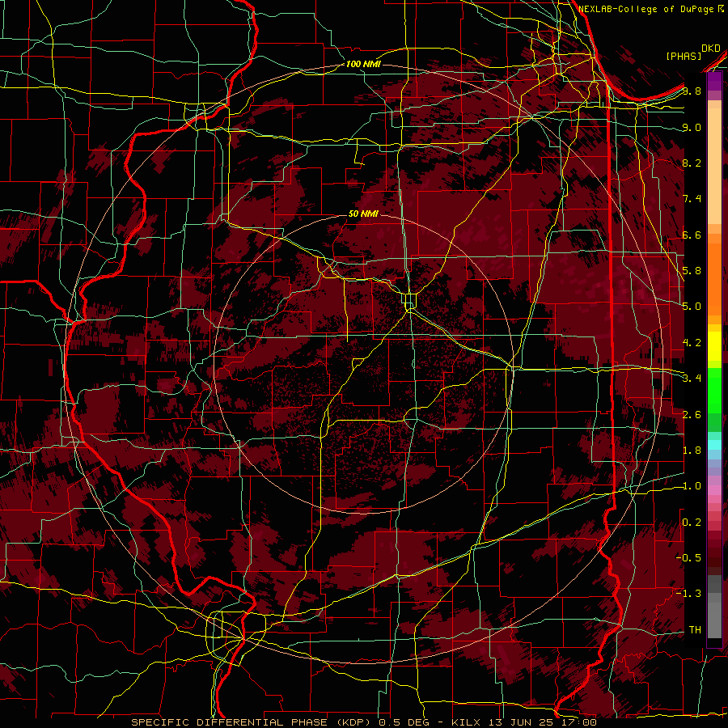Image resolution: width=728 pixels, height=728 pixels.
Task: Click the -1.3 value on color scale
Action: click(688, 594)
